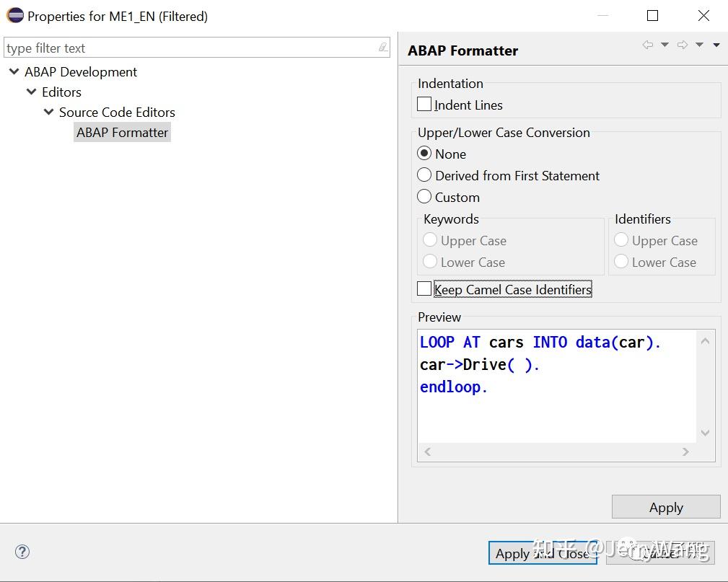This screenshot has height=582, width=728.
Task: Click the preview scrollbar down arrow icon
Action: click(x=705, y=433)
